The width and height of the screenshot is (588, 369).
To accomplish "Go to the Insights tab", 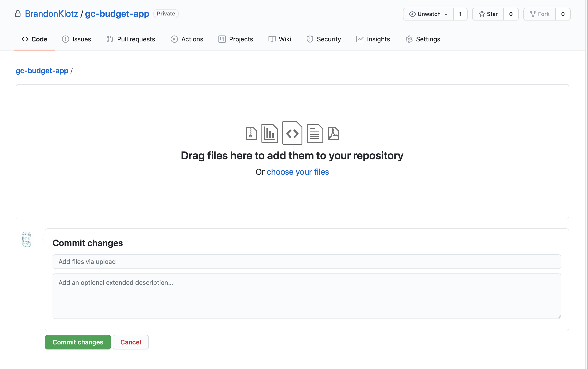I will pos(373,39).
